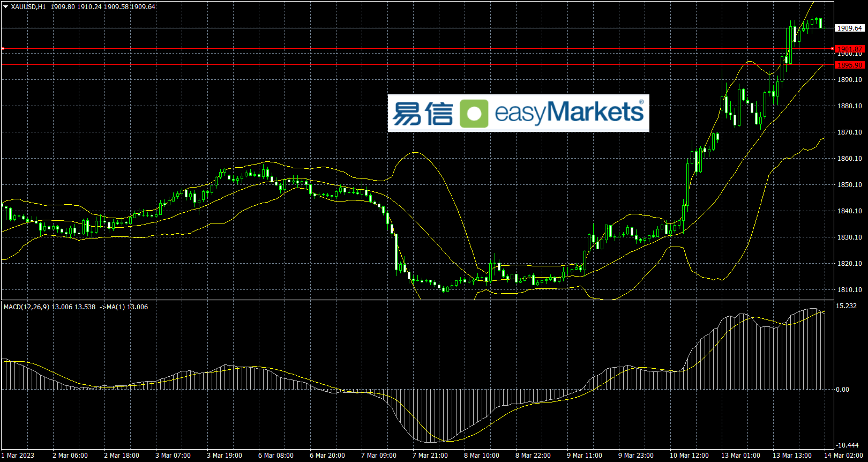Viewport: 868px width, 462px height.
Task: Select the red level label 1895.90
Action: point(849,65)
